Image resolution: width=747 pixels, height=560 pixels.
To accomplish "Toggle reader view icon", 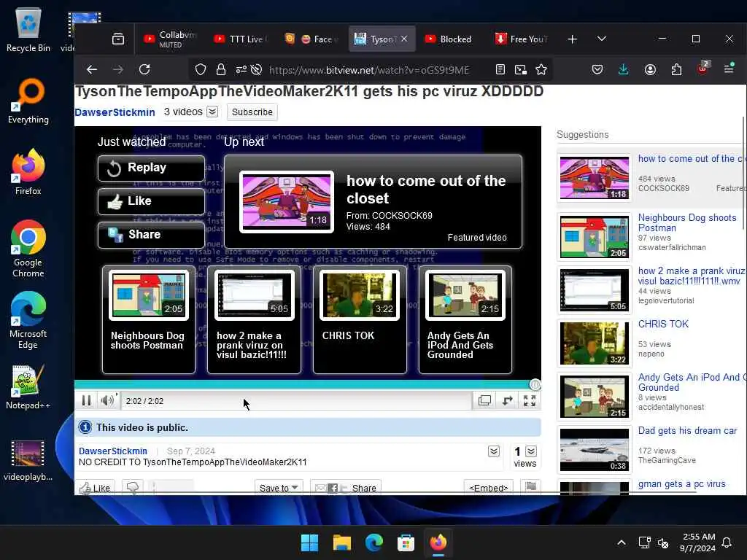I will pyautogui.click(x=500, y=69).
